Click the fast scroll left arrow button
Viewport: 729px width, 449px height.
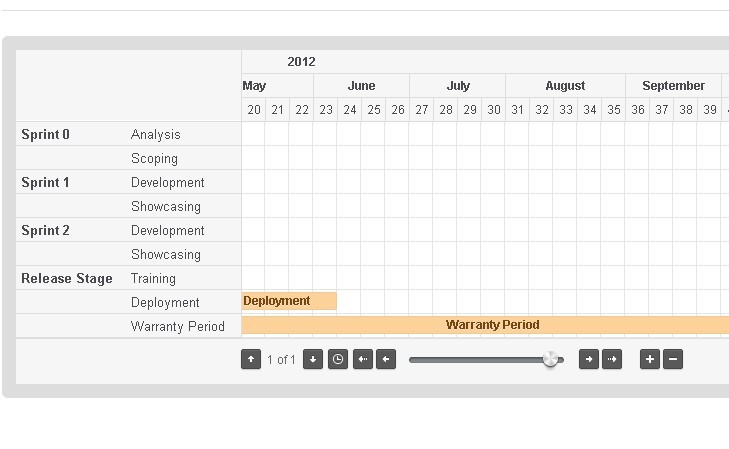tap(363, 359)
